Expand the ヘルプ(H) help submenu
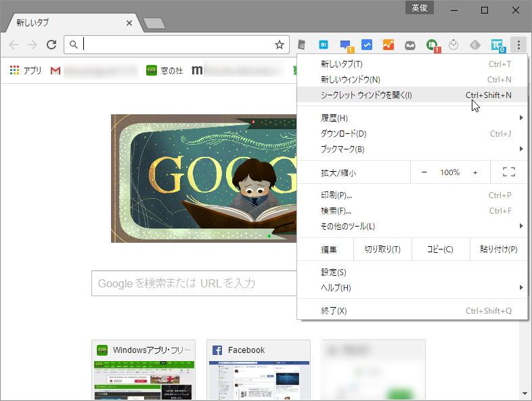 pyautogui.click(x=412, y=288)
